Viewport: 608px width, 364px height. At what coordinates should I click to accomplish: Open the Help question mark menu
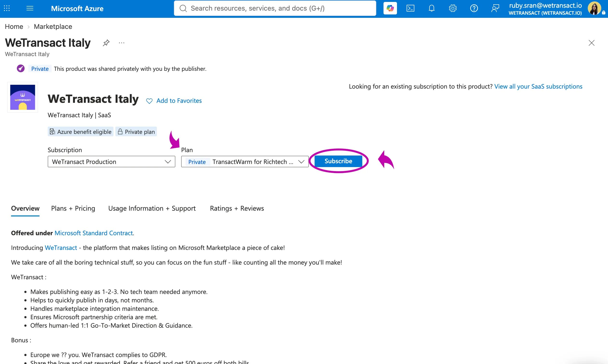click(x=474, y=8)
